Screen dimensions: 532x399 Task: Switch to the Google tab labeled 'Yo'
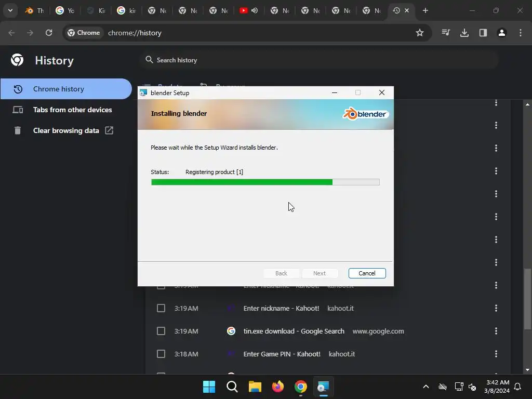pos(65,10)
